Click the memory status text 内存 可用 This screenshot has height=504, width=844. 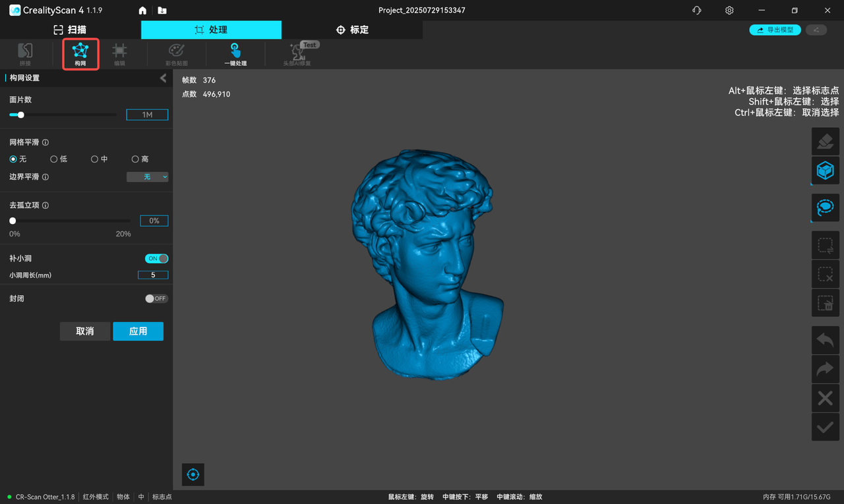[798, 497]
